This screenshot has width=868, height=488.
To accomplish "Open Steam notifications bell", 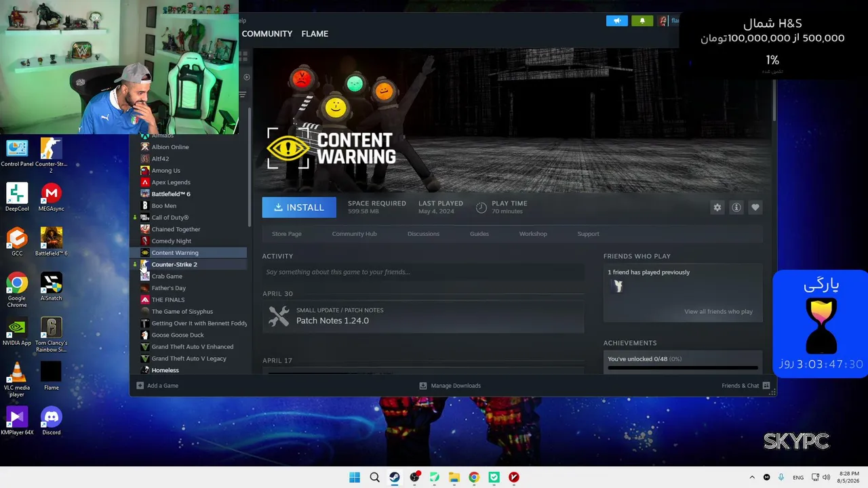I will pos(642,21).
